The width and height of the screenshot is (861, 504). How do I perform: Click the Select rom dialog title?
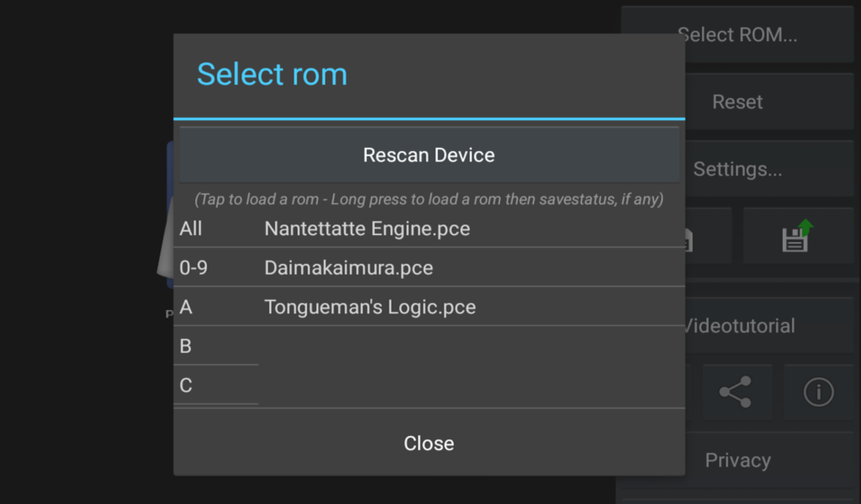272,74
